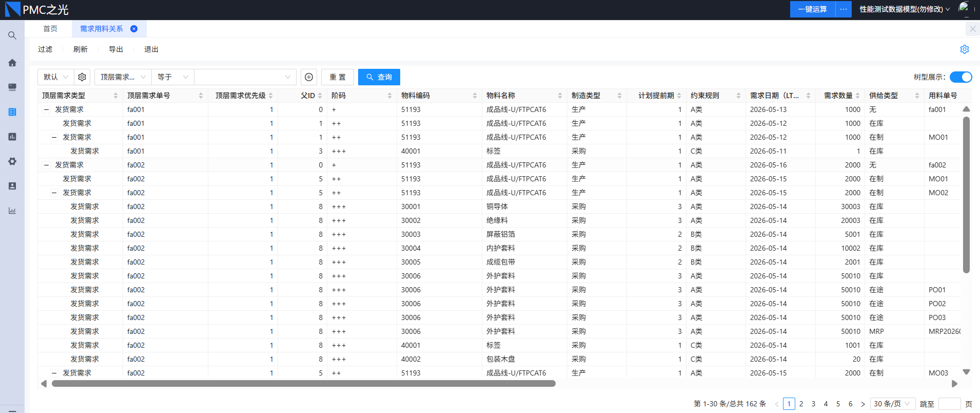Image resolution: width=980 pixels, height=413 pixels.
Task: Open the 30 条/页 page size dropdown
Action: coord(893,404)
